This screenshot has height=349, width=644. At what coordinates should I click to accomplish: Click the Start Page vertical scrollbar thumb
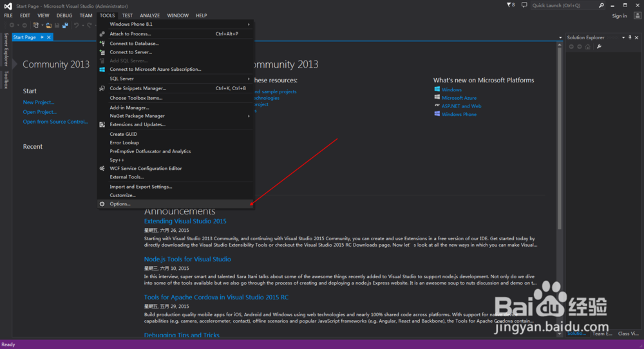(560, 138)
